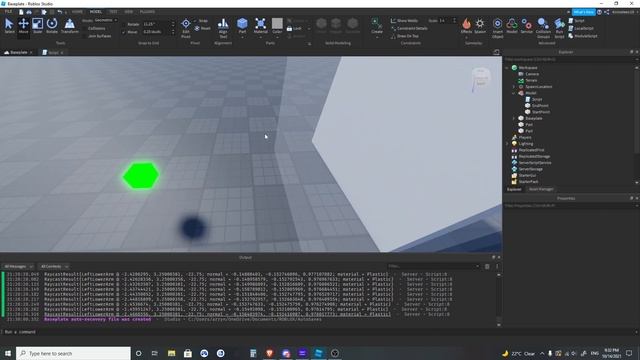
Task: Toggle the Move snap checkbox
Action: pyautogui.click(x=124, y=32)
